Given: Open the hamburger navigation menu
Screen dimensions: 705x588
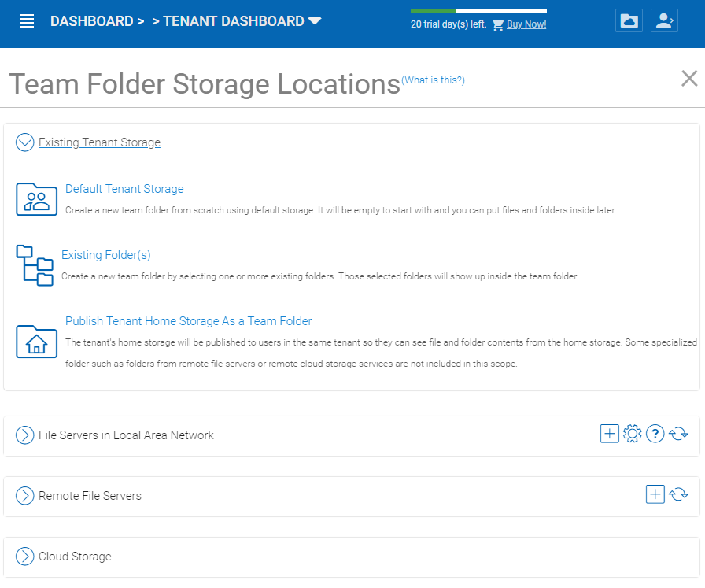Looking at the screenshot, I should coord(27,20).
